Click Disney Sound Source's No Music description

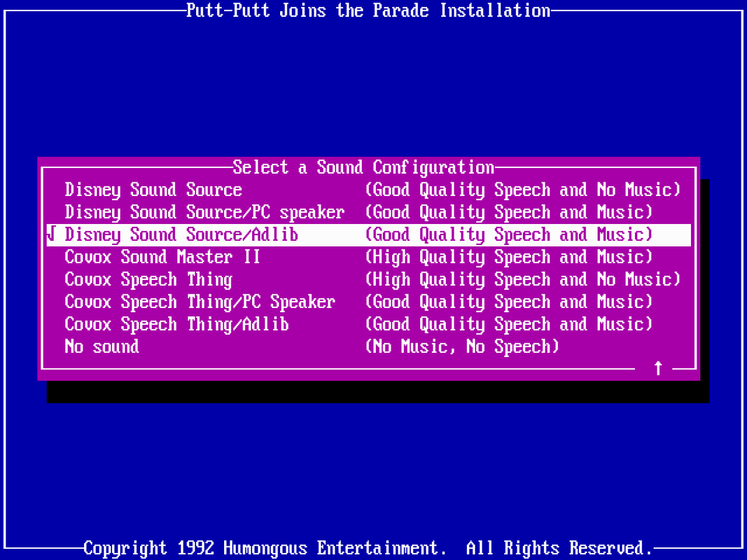pyautogui.click(x=523, y=190)
